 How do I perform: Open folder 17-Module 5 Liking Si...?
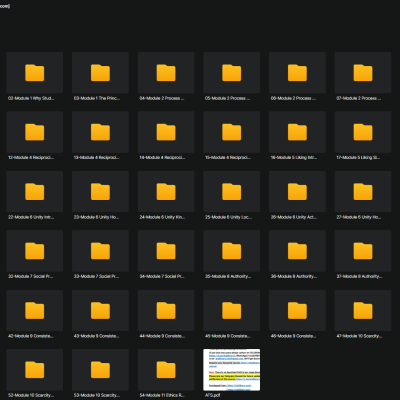point(363,132)
